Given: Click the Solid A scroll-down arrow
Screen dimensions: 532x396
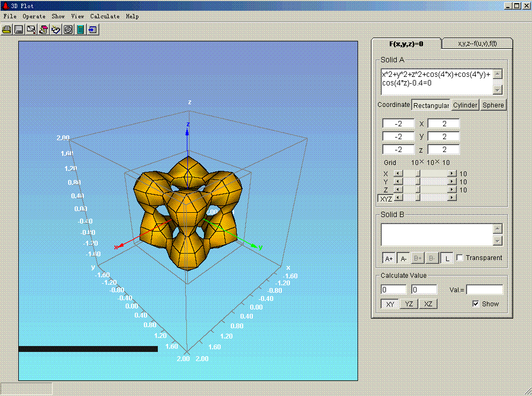Looking at the screenshot, I should tap(498, 90).
